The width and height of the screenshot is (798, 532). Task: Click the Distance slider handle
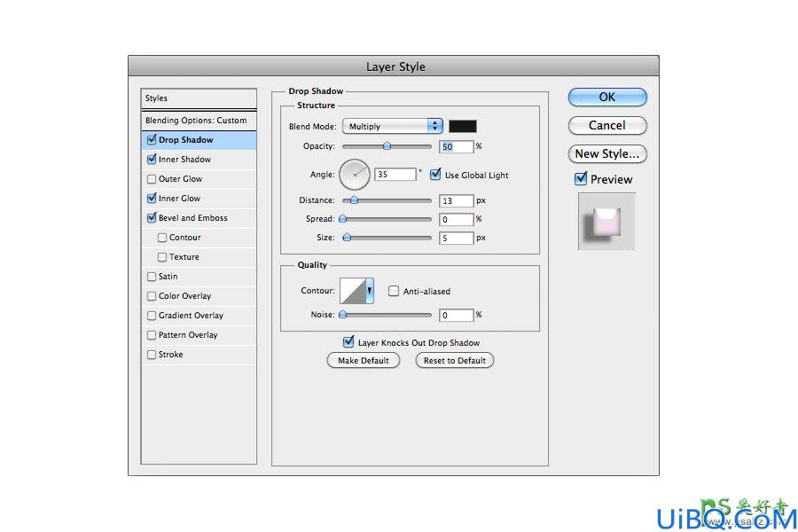pyautogui.click(x=354, y=200)
